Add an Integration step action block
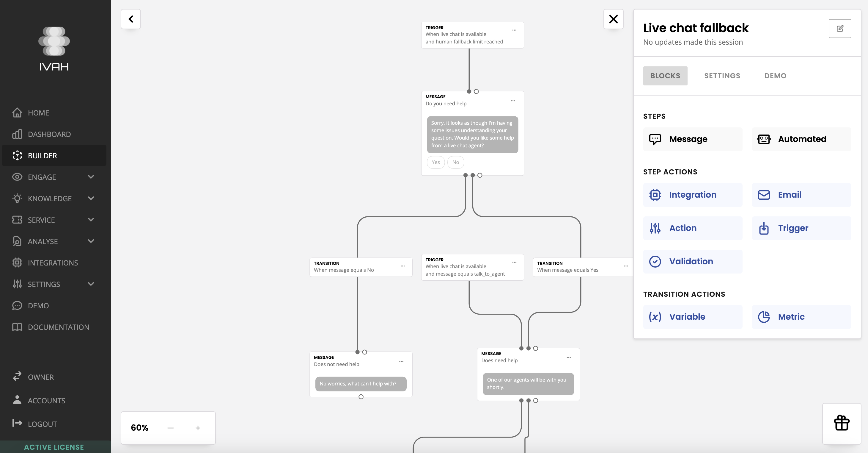 coord(692,195)
